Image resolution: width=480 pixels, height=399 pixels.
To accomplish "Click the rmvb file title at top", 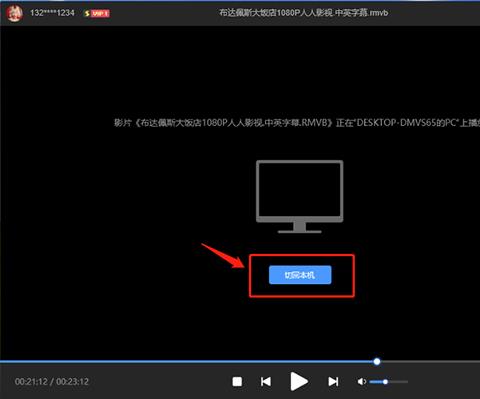I will 303,13.
